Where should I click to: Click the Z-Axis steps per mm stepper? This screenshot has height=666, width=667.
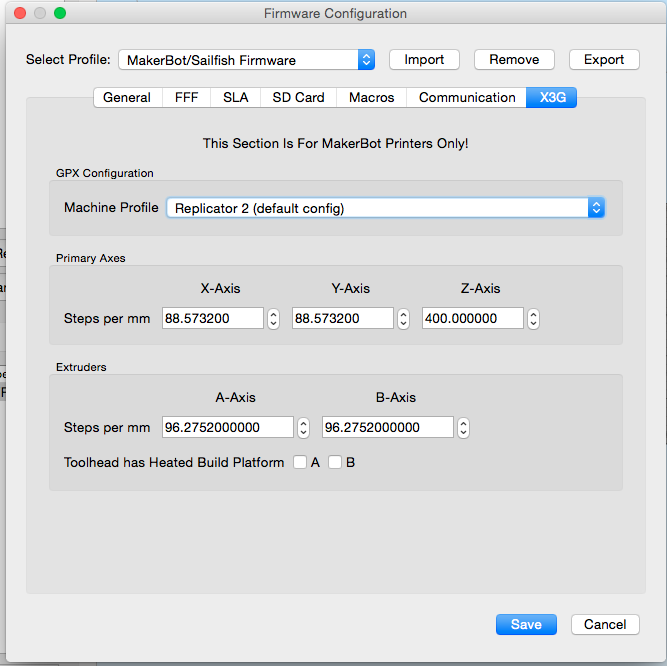[533, 319]
